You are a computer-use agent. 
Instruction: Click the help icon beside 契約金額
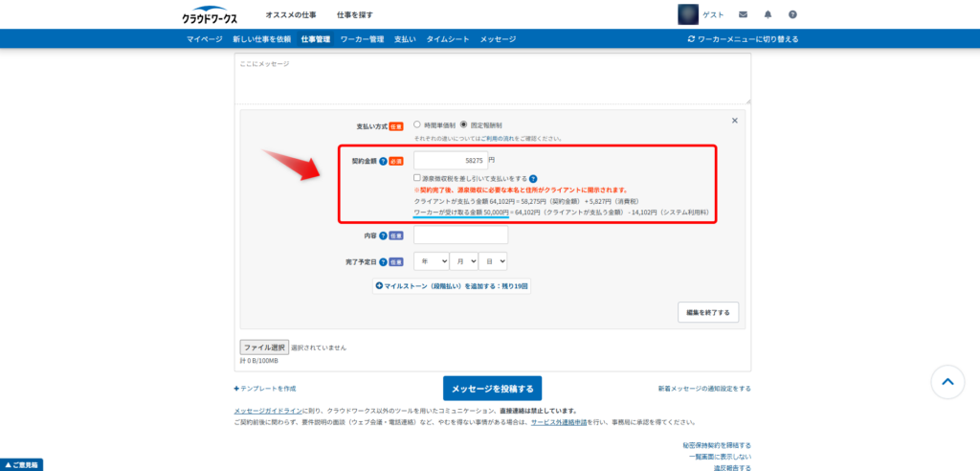[x=383, y=162]
